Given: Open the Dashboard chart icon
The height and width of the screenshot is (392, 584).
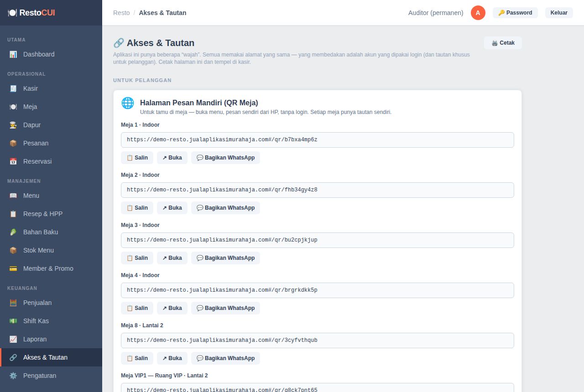Looking at the screenshot, I should tap(13, 54).
